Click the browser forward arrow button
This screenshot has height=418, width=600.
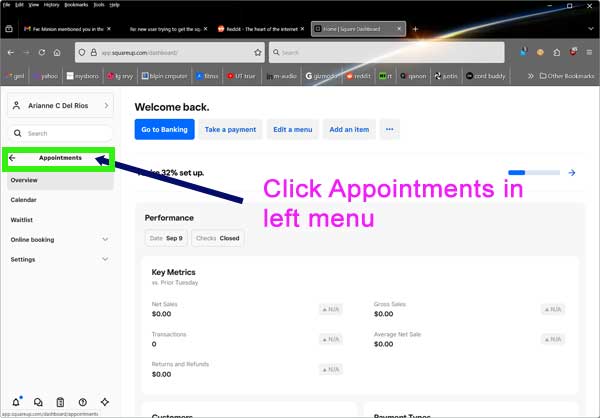pyautogui.click(x=26, y=52)
